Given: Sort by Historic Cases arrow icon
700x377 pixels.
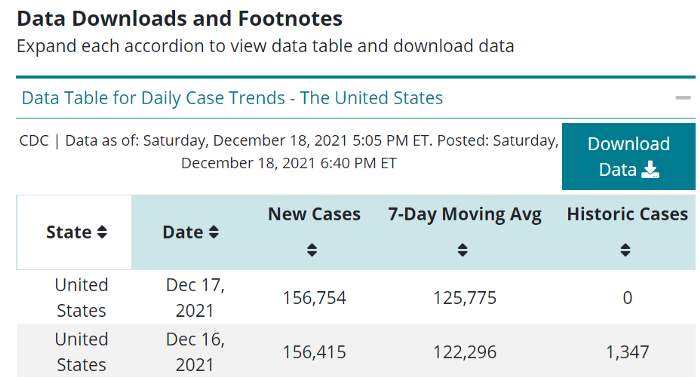Looking at the screenshot, I should click(625, 250).
